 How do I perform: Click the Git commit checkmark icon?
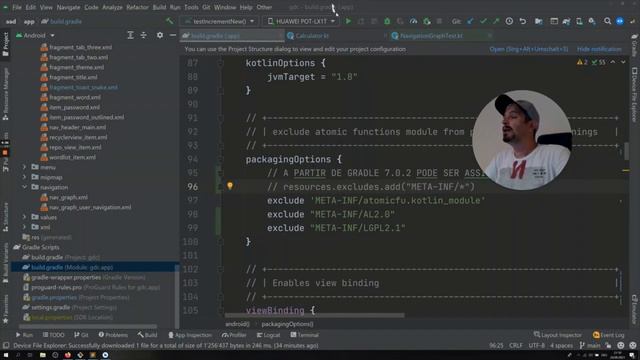click(483, 21)
